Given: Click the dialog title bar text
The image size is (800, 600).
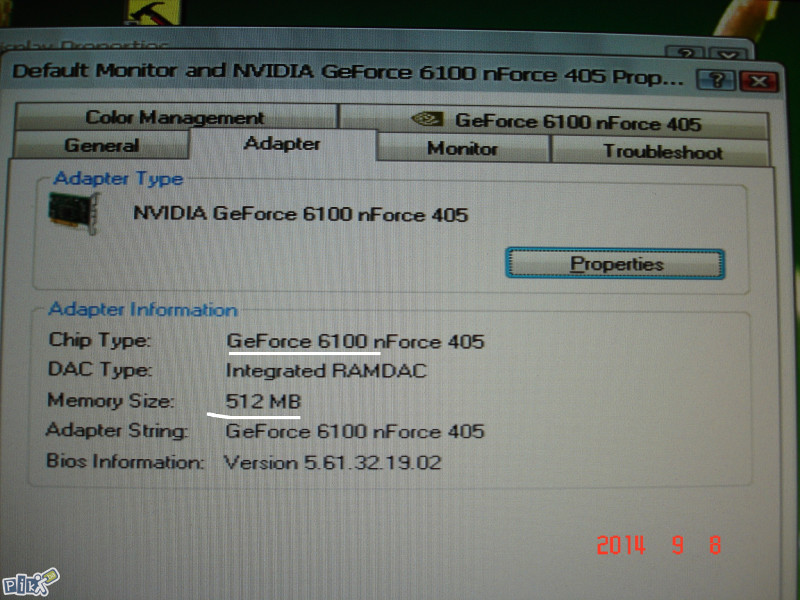Looking at the screenshot, I should coord(347,73).
